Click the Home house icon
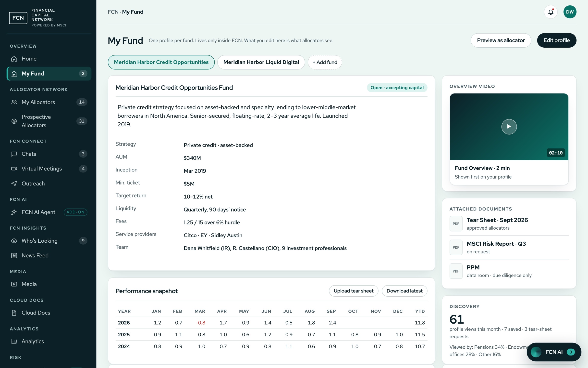 [x=14, y=59]
